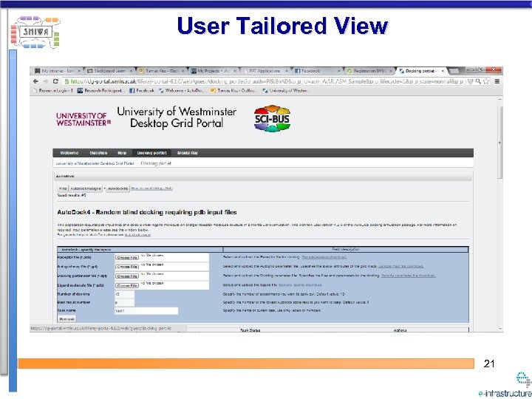Click the Number of docking input field
Viewport: 532px width, 399px height.
pyautogui.click(x=125, y=294)
